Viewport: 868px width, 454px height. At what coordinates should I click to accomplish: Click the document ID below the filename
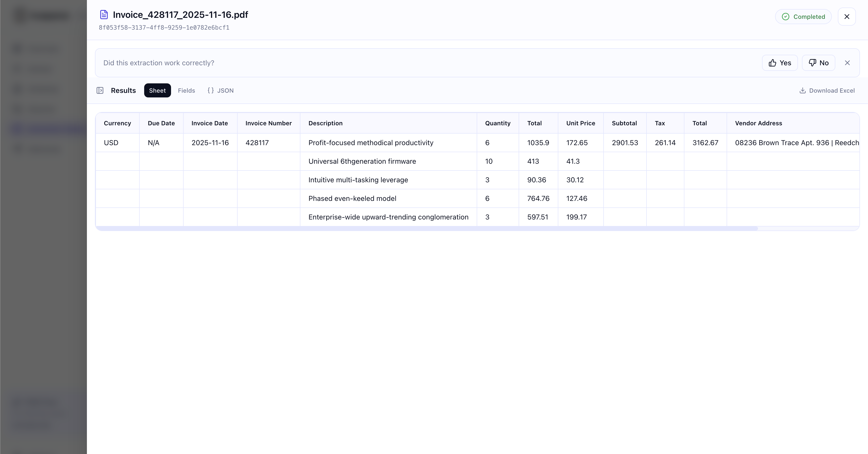click(164, 28)
